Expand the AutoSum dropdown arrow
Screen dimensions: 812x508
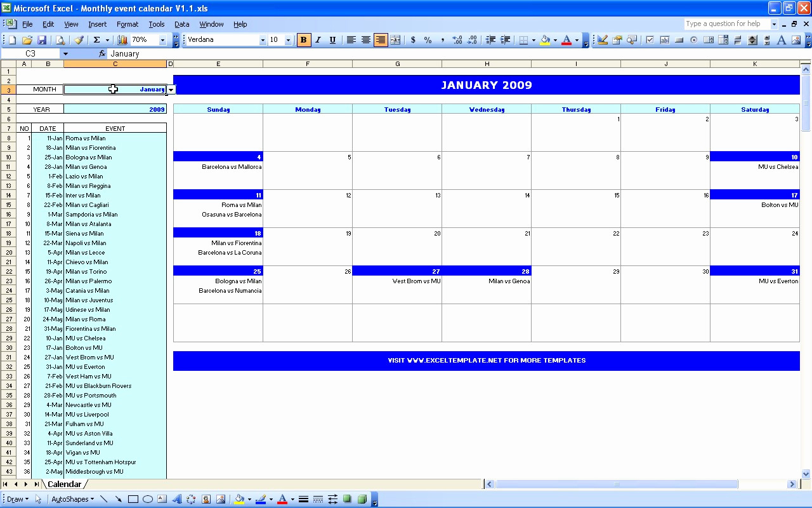(107, 40)
